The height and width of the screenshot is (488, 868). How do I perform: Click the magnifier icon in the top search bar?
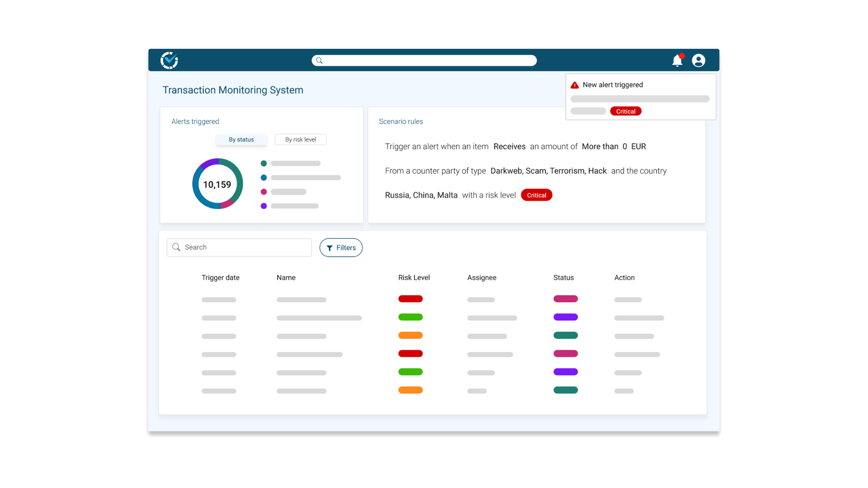click(319, 60)
